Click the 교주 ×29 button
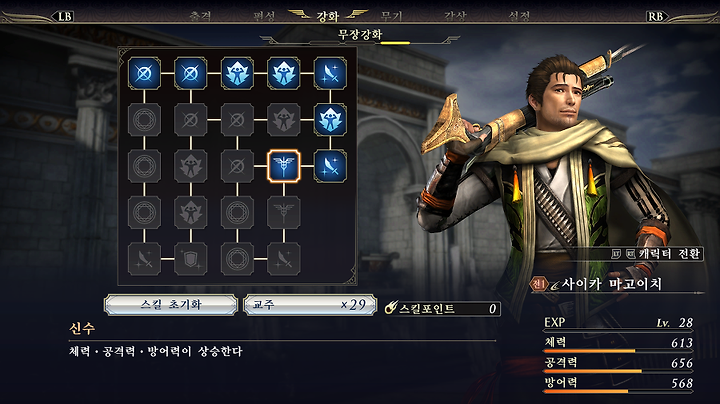The height and width of the screenshot is (404, 720). pos(310,305)
